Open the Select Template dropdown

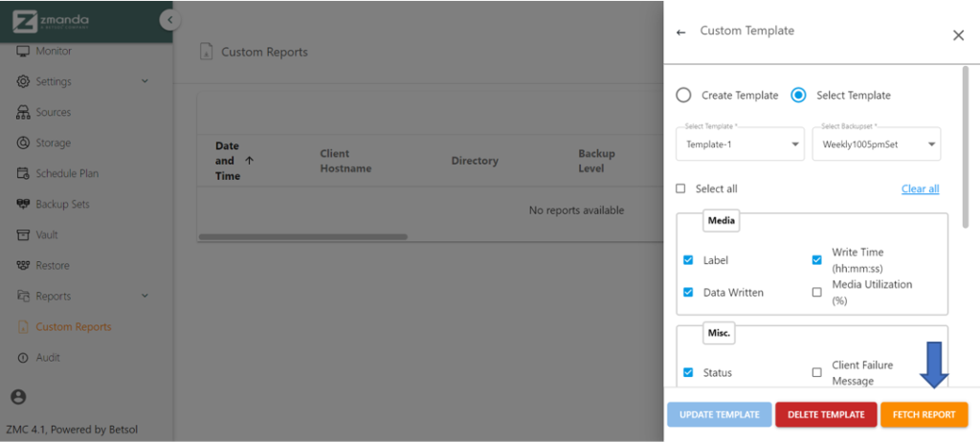[x=740, y=144]
